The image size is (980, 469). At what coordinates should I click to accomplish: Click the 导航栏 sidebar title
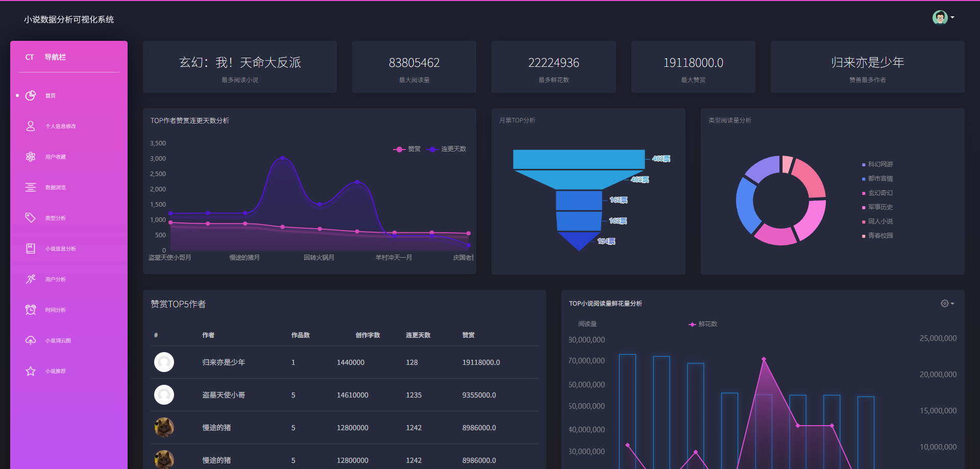[x=55, y=57]
